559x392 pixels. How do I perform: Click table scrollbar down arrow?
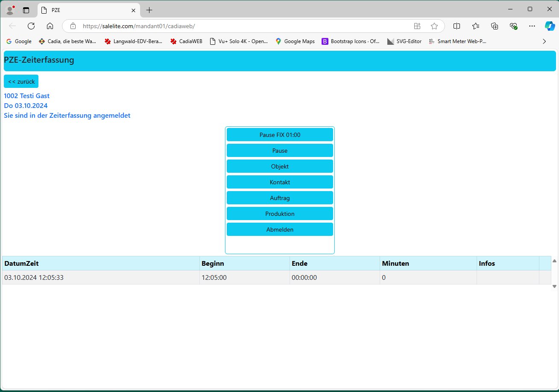(554, 286)
